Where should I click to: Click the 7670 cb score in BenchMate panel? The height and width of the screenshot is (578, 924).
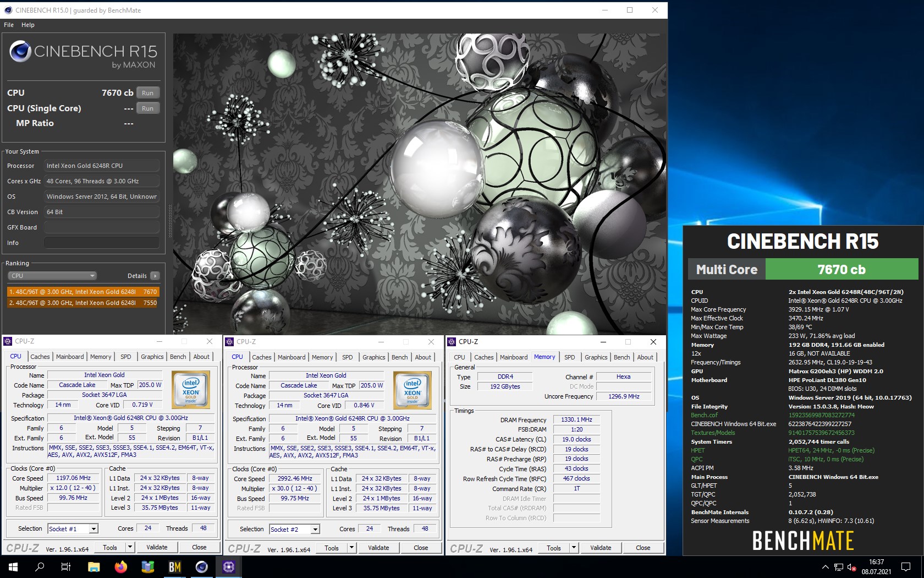click(x=842, y=270)
